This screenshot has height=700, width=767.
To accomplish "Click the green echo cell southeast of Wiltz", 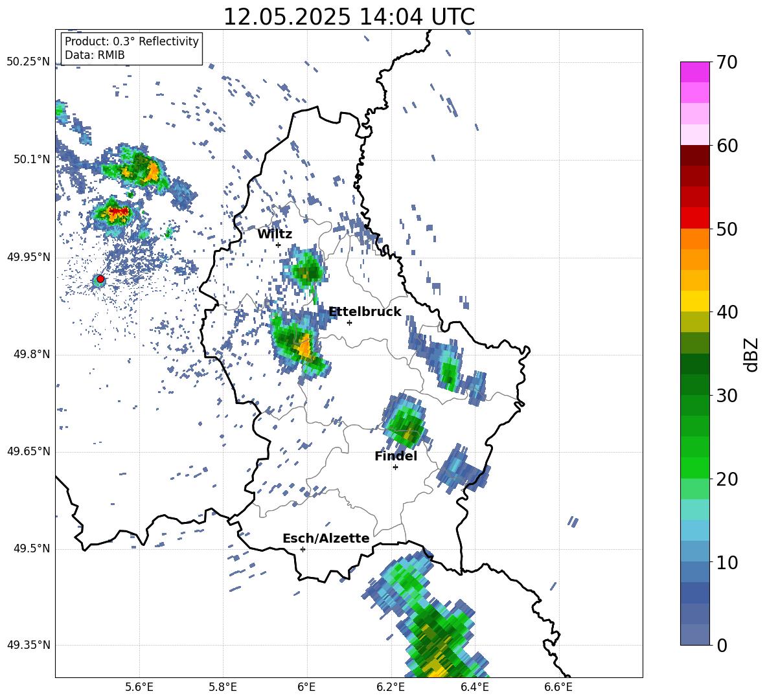I will [x=306, y=270].
